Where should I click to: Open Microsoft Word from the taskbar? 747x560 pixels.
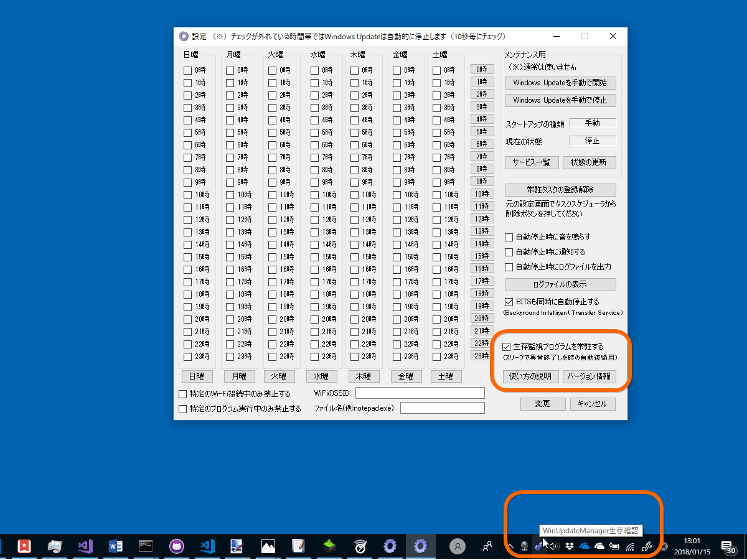point(115,546)
